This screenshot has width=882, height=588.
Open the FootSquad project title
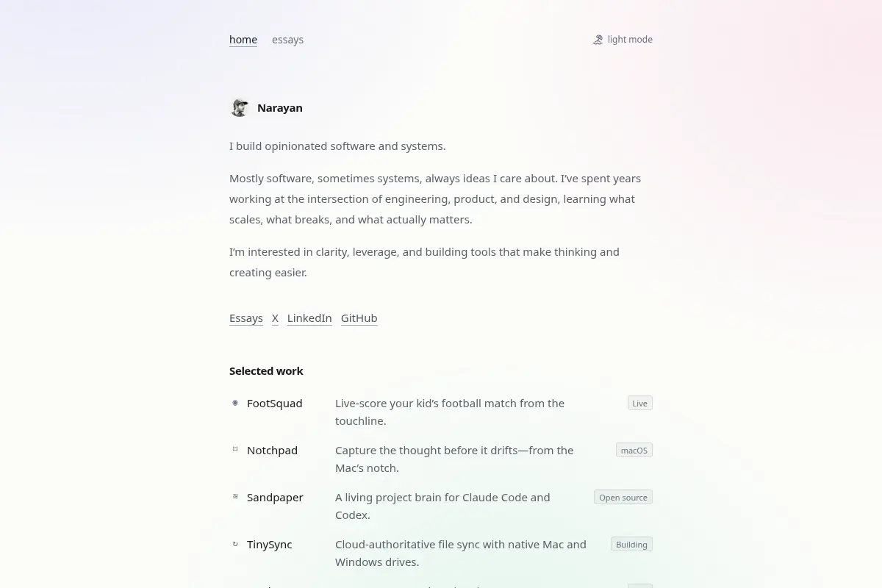pos(275,404)
